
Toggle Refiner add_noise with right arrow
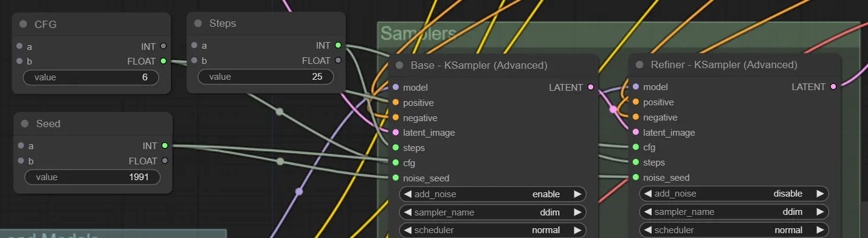pos(820,194)
